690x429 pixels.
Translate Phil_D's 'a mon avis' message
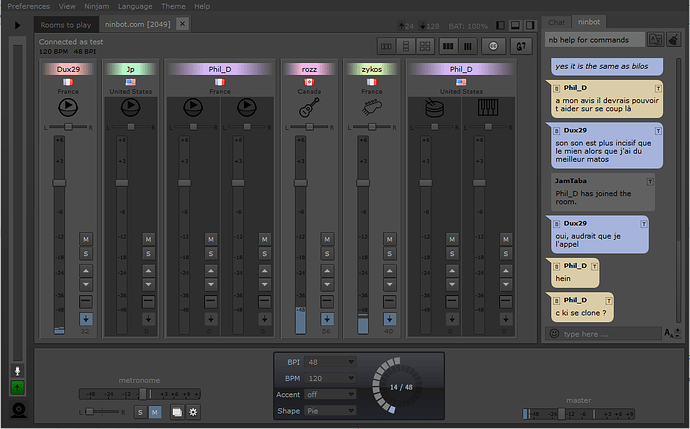pyautogui.click(x=658, y=88)
